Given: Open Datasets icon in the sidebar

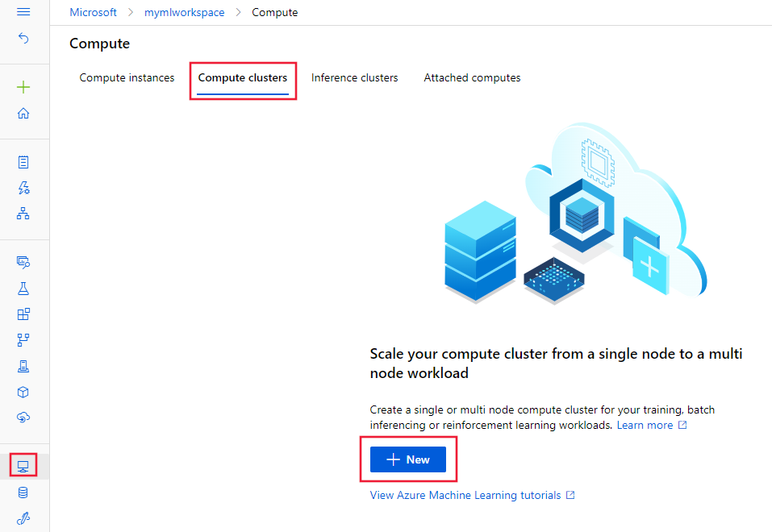Looking at the screenshot, I should click(x=23, y=262).
